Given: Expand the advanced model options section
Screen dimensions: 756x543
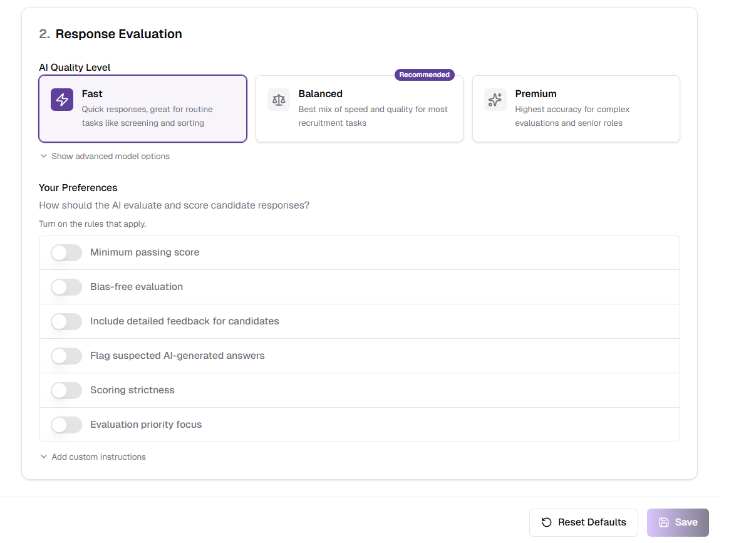Looking at the screenshot, I should tap(104, 156).
